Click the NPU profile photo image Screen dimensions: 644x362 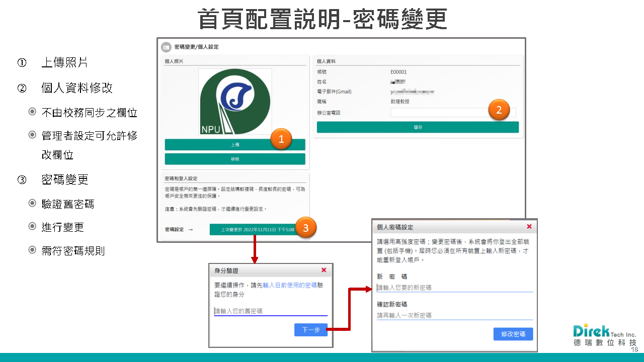pos(235,102)
